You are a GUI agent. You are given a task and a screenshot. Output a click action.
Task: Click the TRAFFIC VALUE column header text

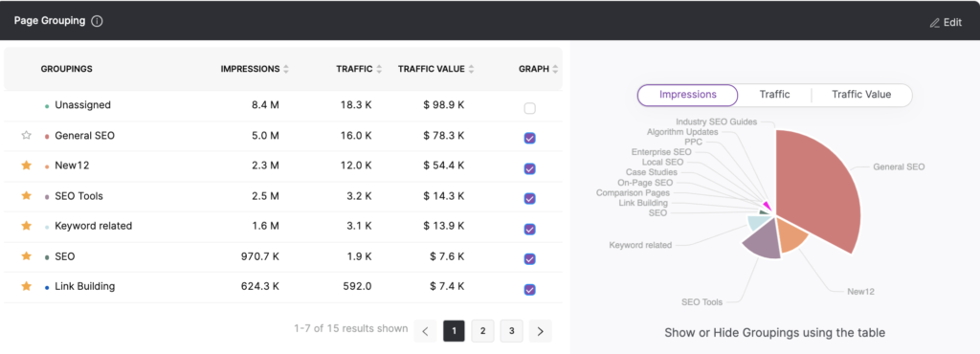coord(432,69)
